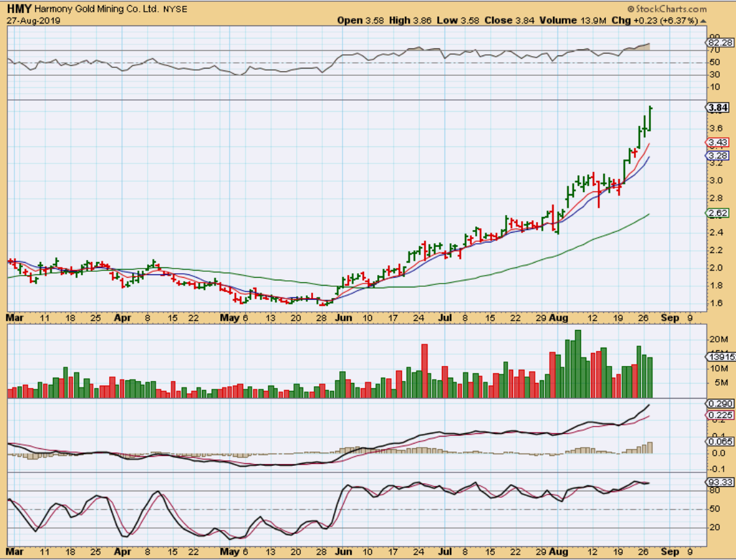Click the 82.28 RSI value label
The width and height of the screenshot is (736, 560).
(718, 42)
